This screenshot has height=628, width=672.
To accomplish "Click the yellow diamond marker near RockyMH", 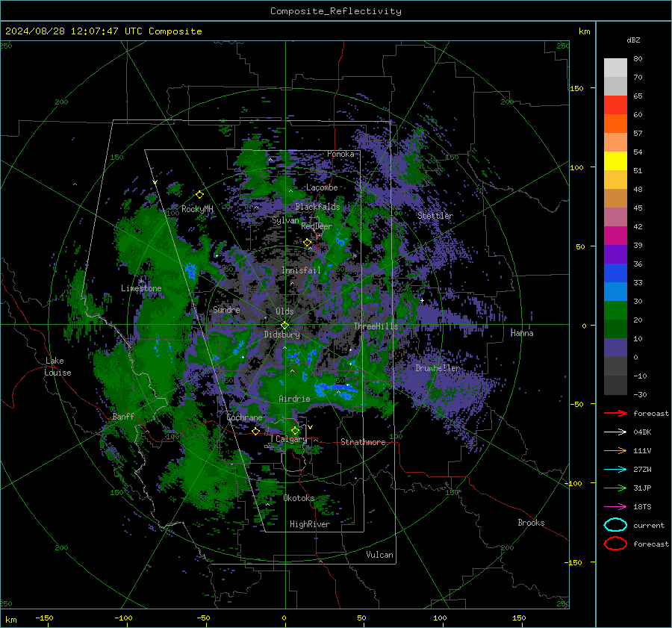I will tap(199, 195).
